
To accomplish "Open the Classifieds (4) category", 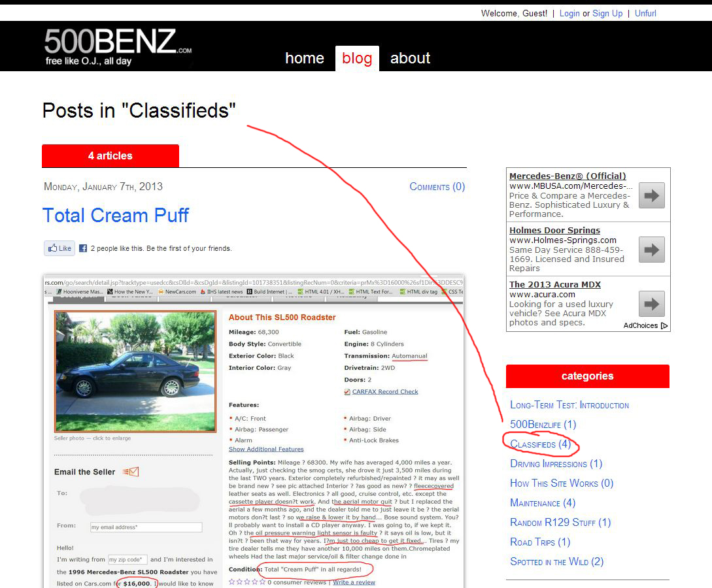I will coord(540,444).
